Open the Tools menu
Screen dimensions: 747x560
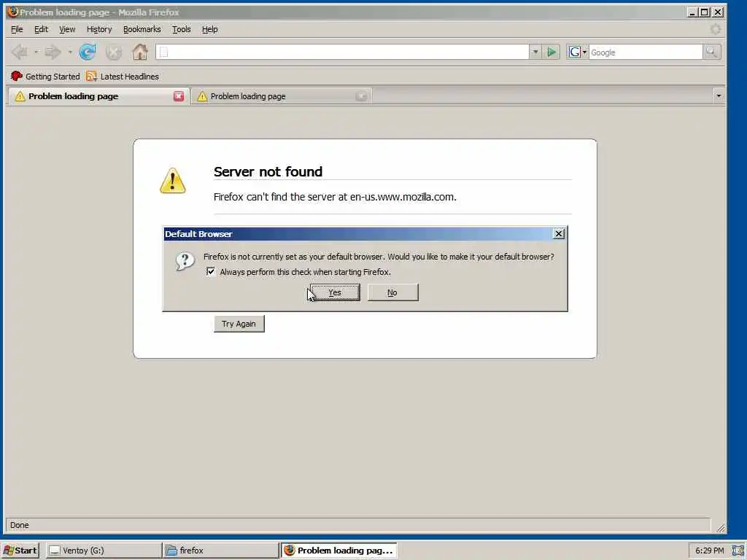[x=182, y=29]
